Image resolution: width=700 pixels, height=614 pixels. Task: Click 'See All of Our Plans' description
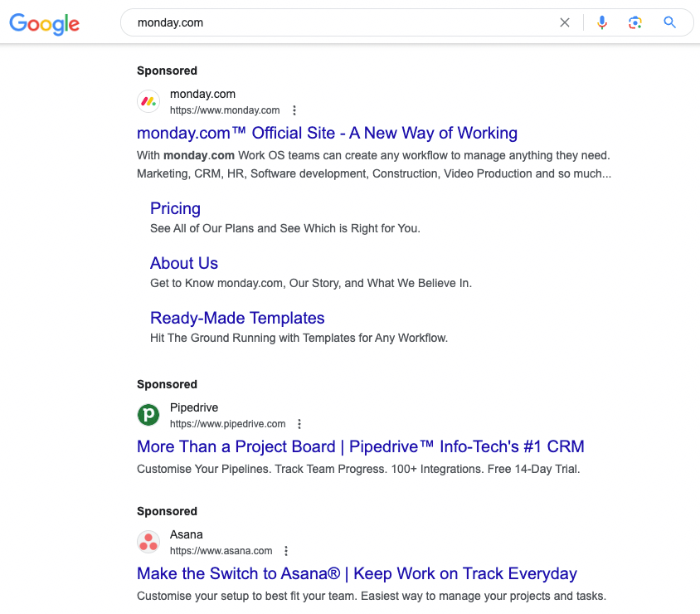(284, 229)
